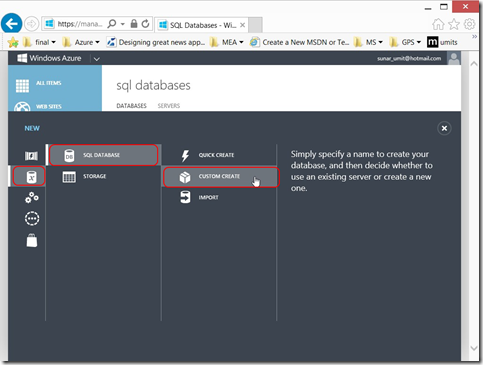
Task: Click the SQL Database DB cylinder icon
Action: [69, 155]
